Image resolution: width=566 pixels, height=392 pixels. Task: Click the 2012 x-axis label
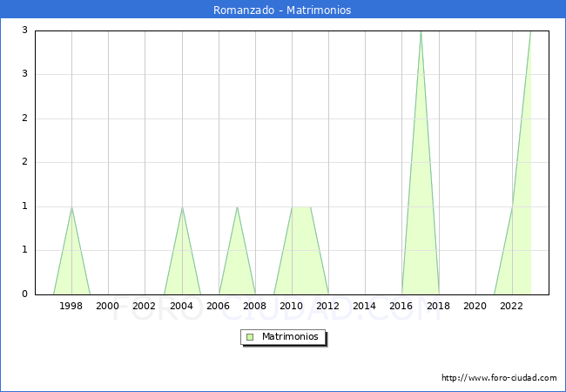click(328, 306)
